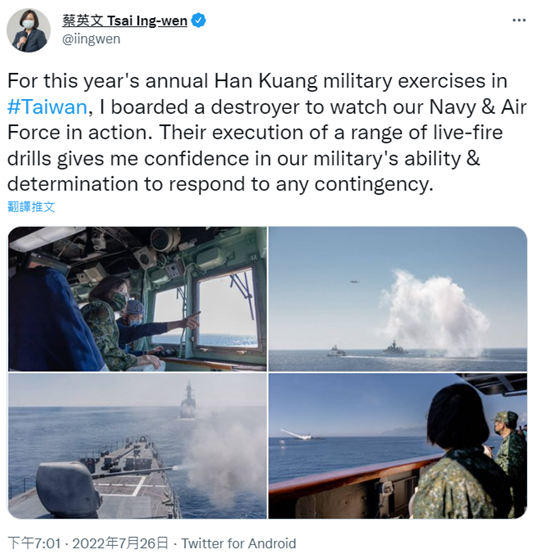Viewport: 537px width, 552px height.
Task: Open the missile launch viewing photo
Action: (398, 446)
